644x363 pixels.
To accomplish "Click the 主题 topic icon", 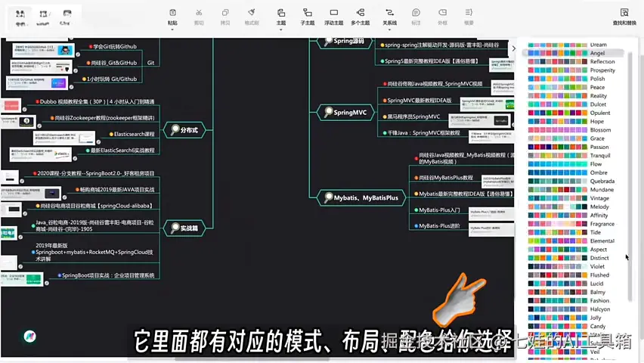I will click(281, 13).
